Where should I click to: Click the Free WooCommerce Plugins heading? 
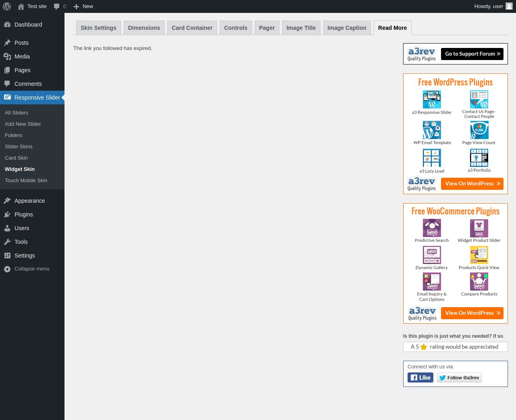[x=456, y=211]
